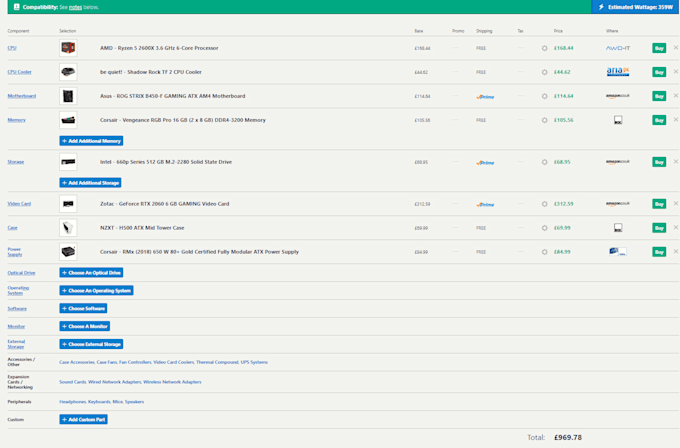Click the Corsair RMx power supply thumbnail

tap(68, 252)
